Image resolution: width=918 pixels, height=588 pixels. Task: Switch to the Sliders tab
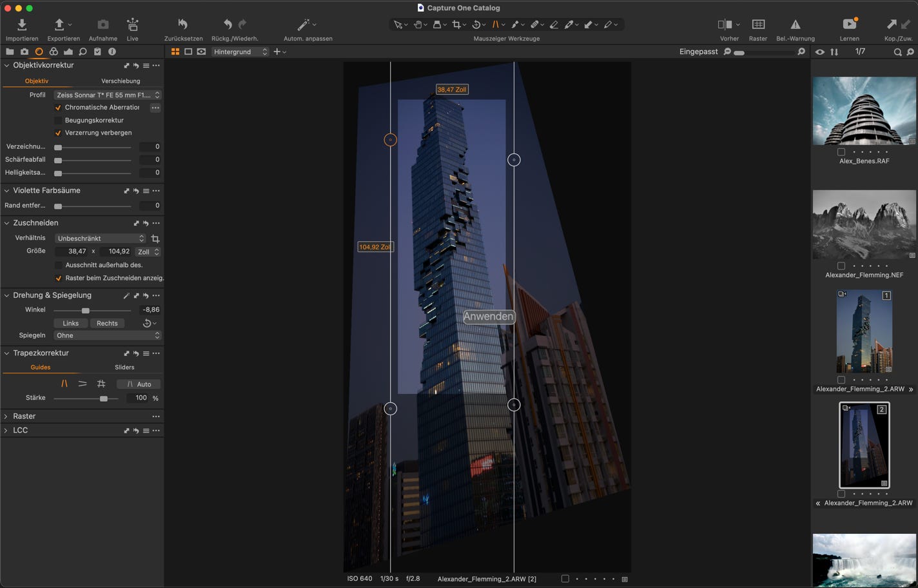pos(124,367)
